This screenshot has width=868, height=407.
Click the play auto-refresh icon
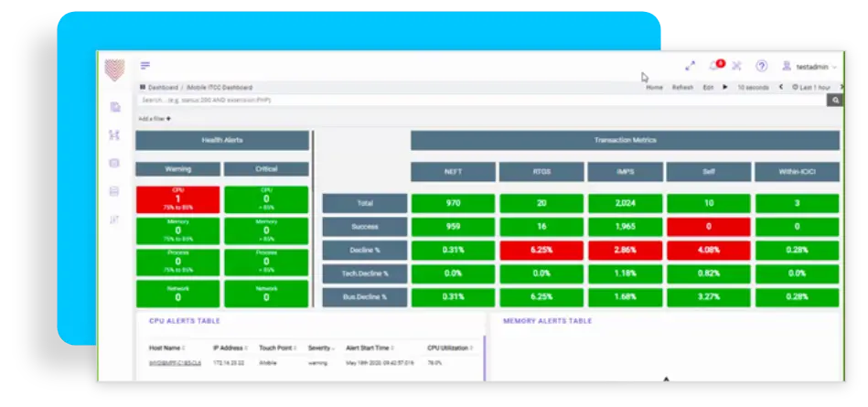pos(725,87)
